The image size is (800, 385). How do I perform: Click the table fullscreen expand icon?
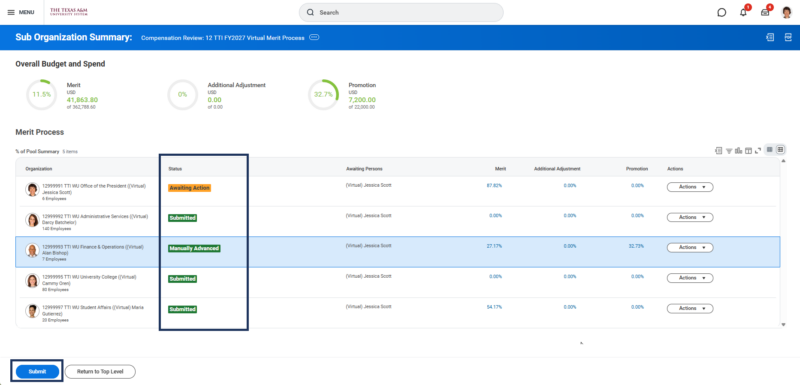coord(758,150)
